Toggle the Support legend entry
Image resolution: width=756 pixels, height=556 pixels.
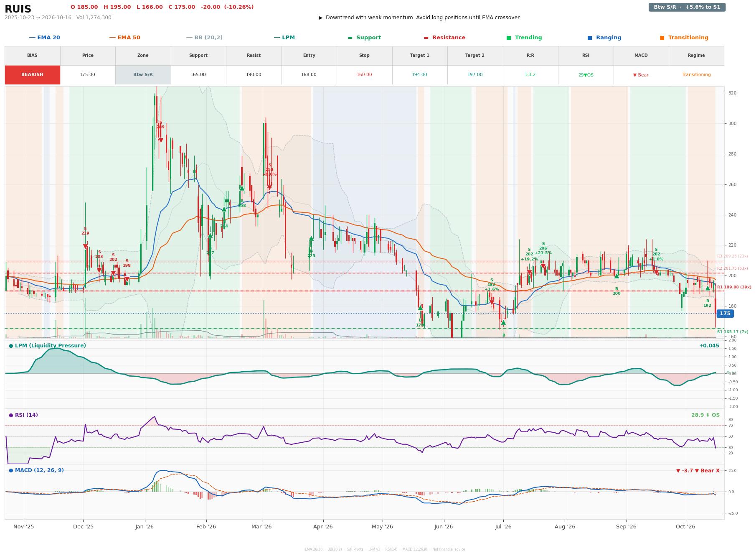coord(364,38)
